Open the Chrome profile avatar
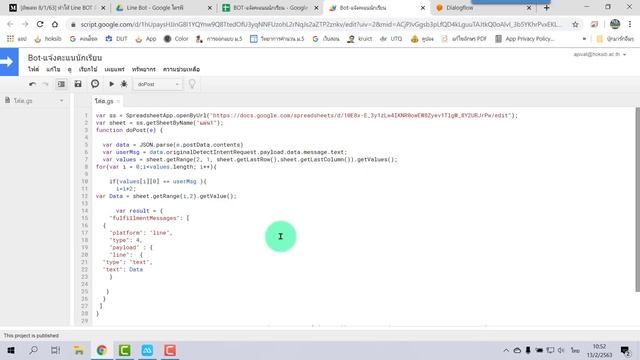The height and width of the screenshot is (360, 640). tap(615, 24)
